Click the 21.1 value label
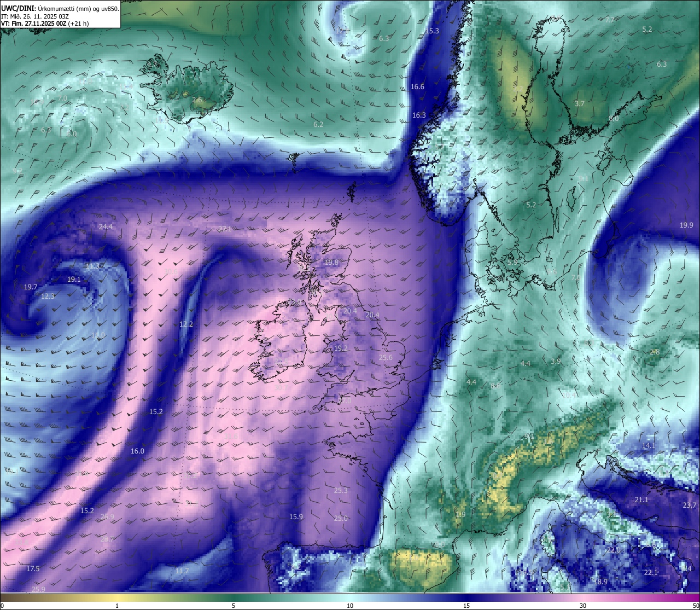The image size is (700, 610). pyautogui.click(x=641, y=500)
